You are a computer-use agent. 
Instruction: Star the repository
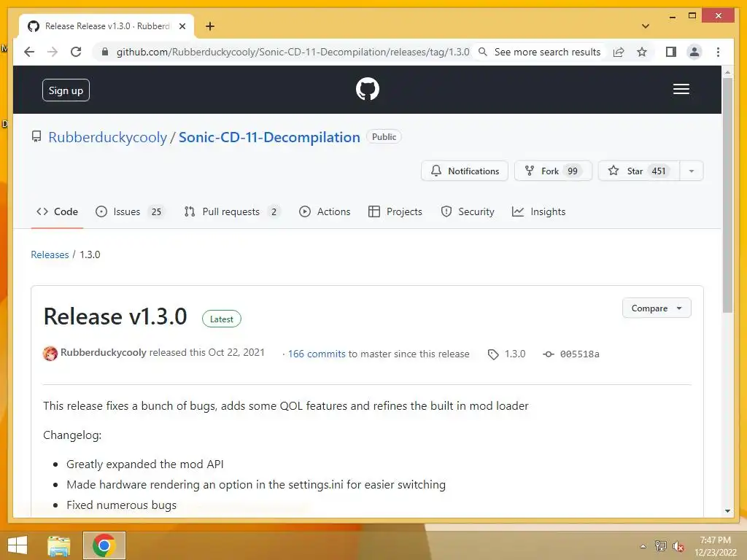pos(639,171)
